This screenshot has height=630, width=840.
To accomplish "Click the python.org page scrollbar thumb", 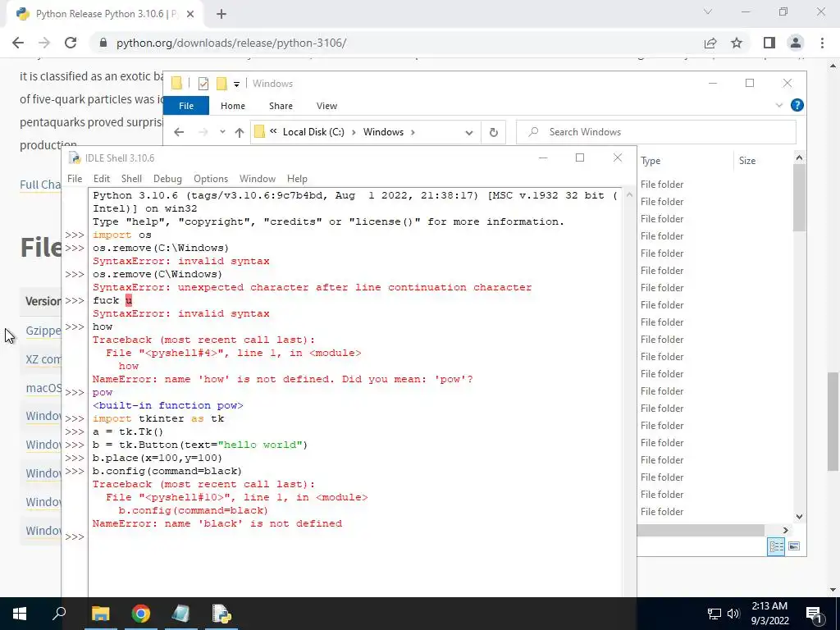I will 833,421.
